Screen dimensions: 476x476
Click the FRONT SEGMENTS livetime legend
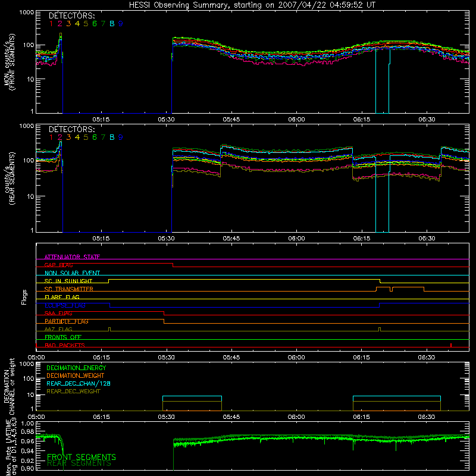(x=82, y=457)
